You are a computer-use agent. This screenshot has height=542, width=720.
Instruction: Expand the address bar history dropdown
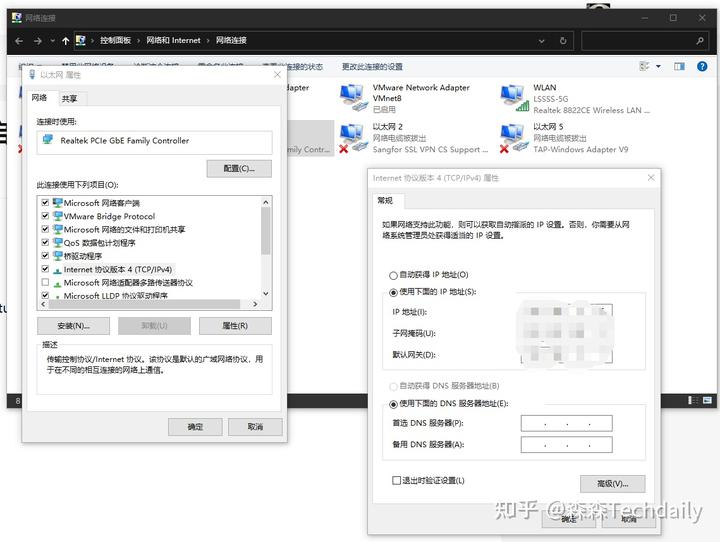(x=542, y=41)
